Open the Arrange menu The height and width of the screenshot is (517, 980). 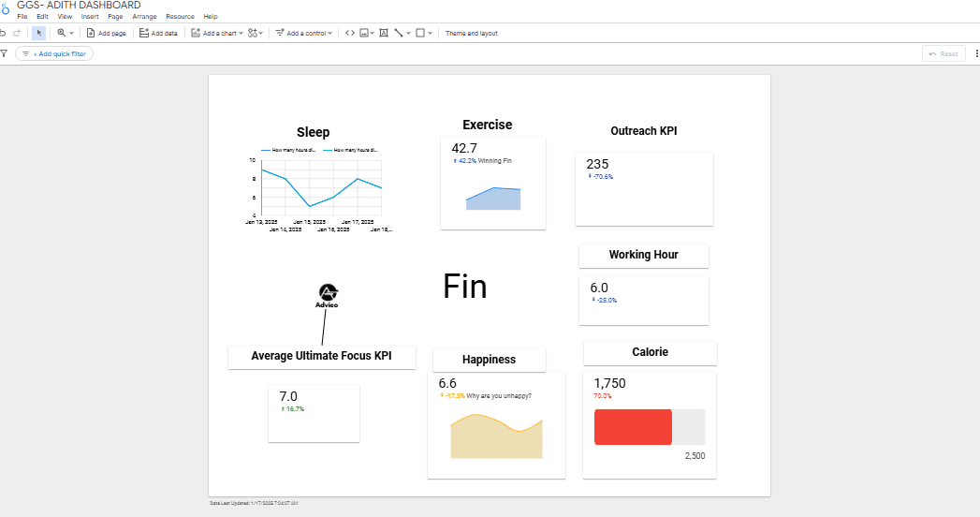(144, 17)
